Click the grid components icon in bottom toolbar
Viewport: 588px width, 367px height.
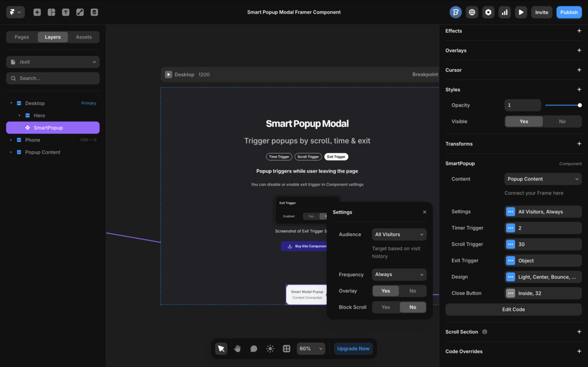[287, 349]
